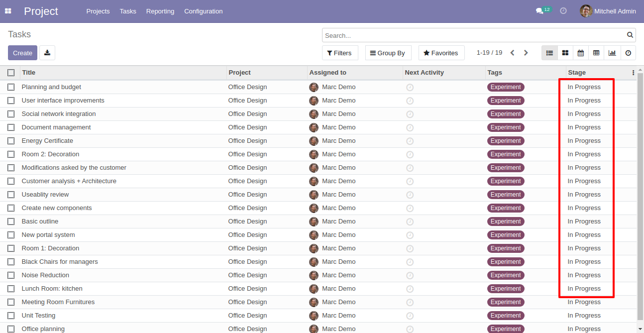The height and width of the screenshot is (333, 644).
Task: Open the Reporting menu
Action: 160,11
